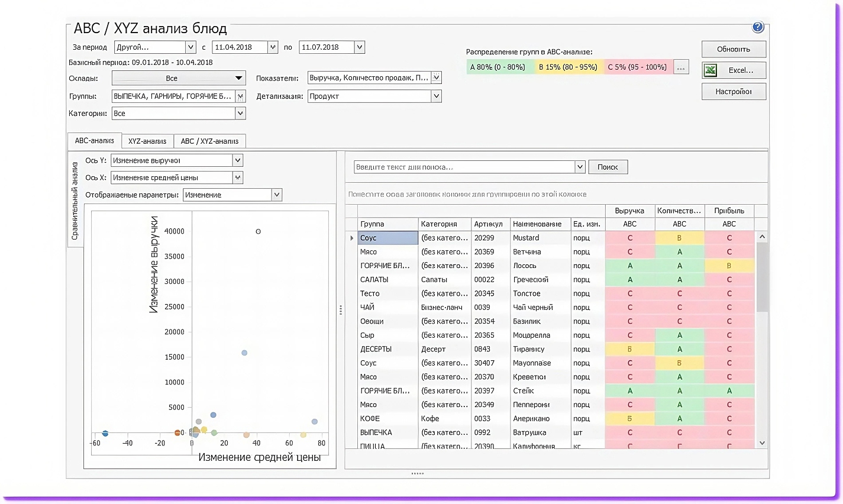843x504 pixels.
Task: Open the Ось Y axis dropdown
Action: [237, 160]
